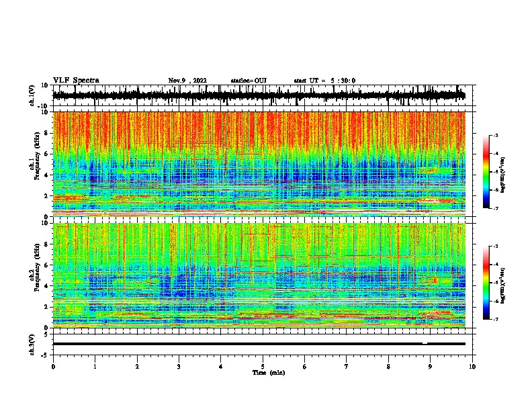Click the "6" kHz tick on ch.2 spectrogram axis

pyautogui.click(x=46, y=265)
